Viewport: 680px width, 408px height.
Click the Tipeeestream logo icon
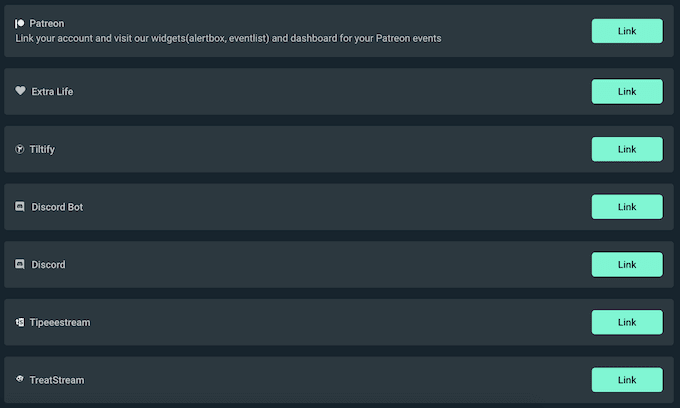[20, 323]
